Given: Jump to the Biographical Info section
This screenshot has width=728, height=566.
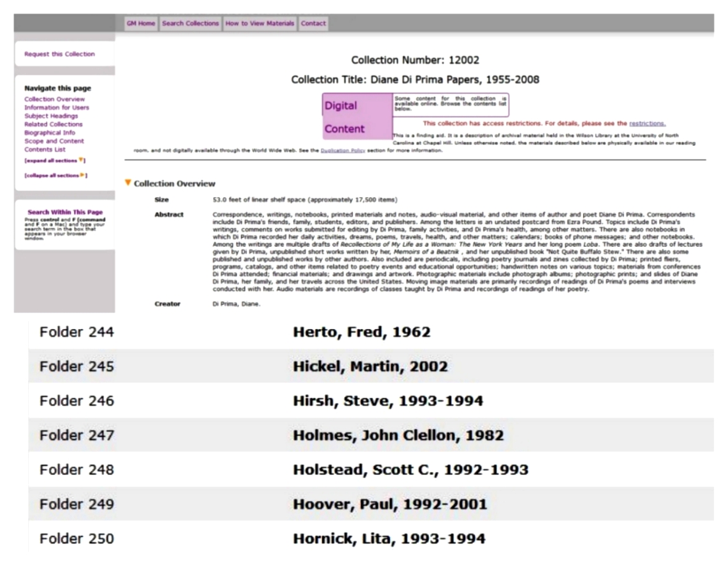Looking at the screenshot, I should (x=50, y=133).
